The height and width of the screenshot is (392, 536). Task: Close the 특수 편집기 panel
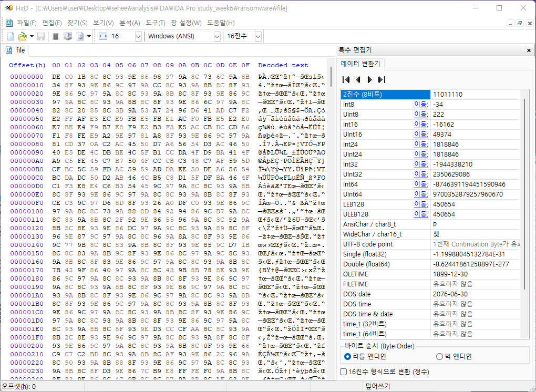pyautogui.click(x=529, y=50)
